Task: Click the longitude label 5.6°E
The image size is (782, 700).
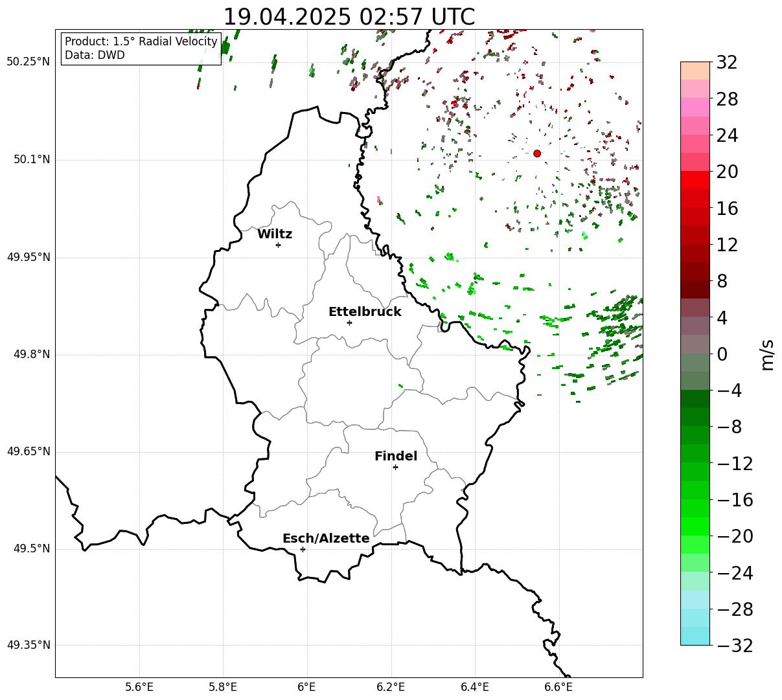Action: 139,686
